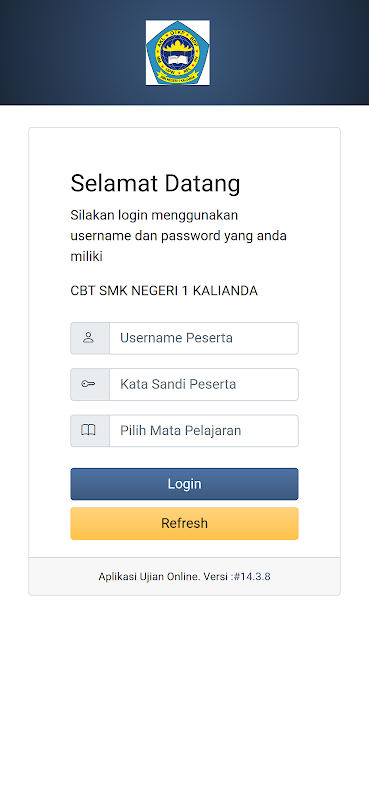
Task: Click the school emblem logo
Action: 178,53
